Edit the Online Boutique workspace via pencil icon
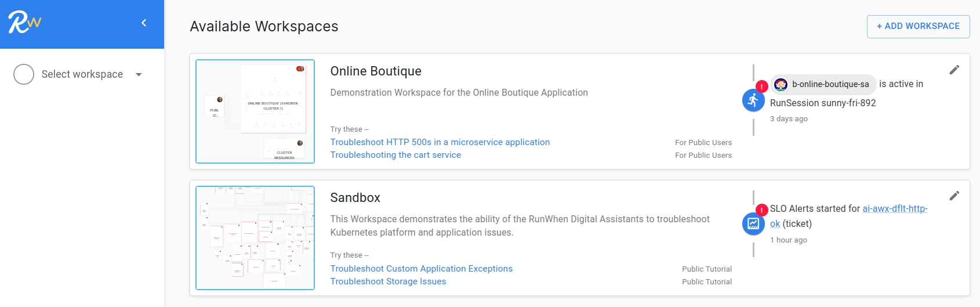 pyautogui.click(x=954, y=70)
